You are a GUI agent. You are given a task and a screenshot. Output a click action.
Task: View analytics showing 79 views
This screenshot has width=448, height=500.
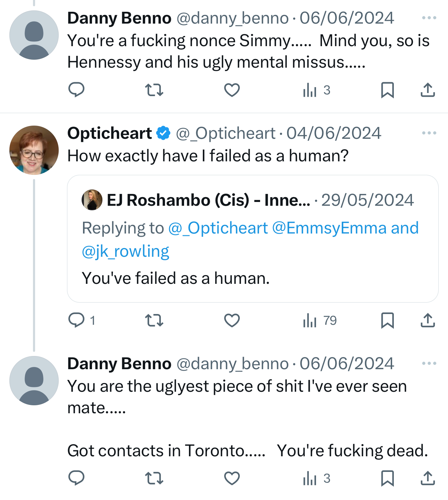coord(320,320)
